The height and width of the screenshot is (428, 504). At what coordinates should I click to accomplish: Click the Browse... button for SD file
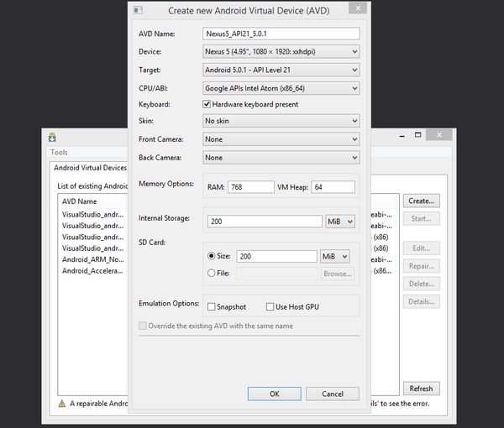[338, 274]
